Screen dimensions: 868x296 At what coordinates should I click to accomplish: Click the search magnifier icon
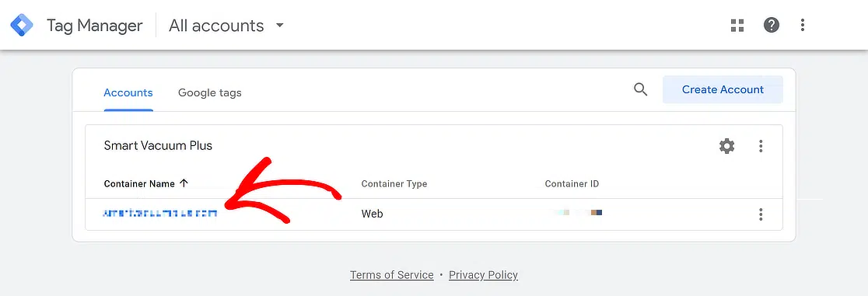(x=640, y=89)
